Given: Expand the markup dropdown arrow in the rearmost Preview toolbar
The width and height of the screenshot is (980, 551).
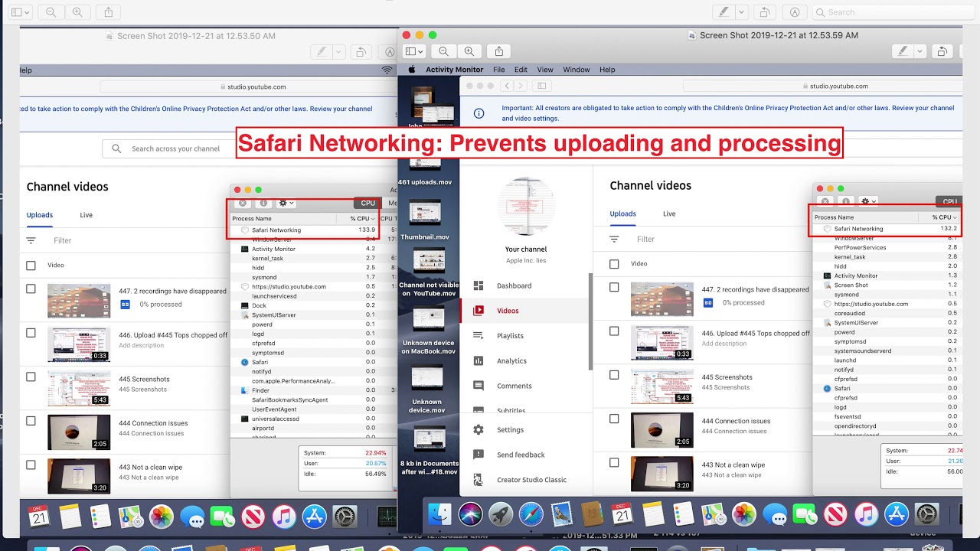Looking at the screenshot, I should point(741,12).
